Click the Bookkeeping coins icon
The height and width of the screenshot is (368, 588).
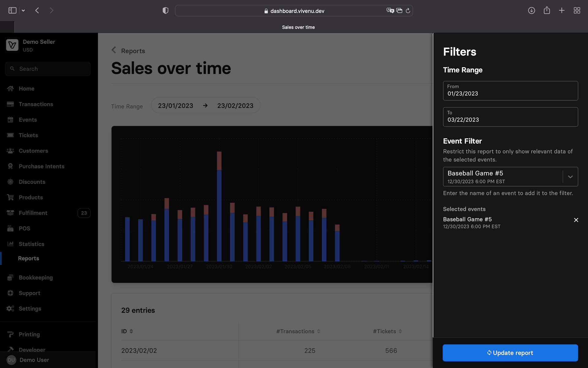click(x=10, y=278)
